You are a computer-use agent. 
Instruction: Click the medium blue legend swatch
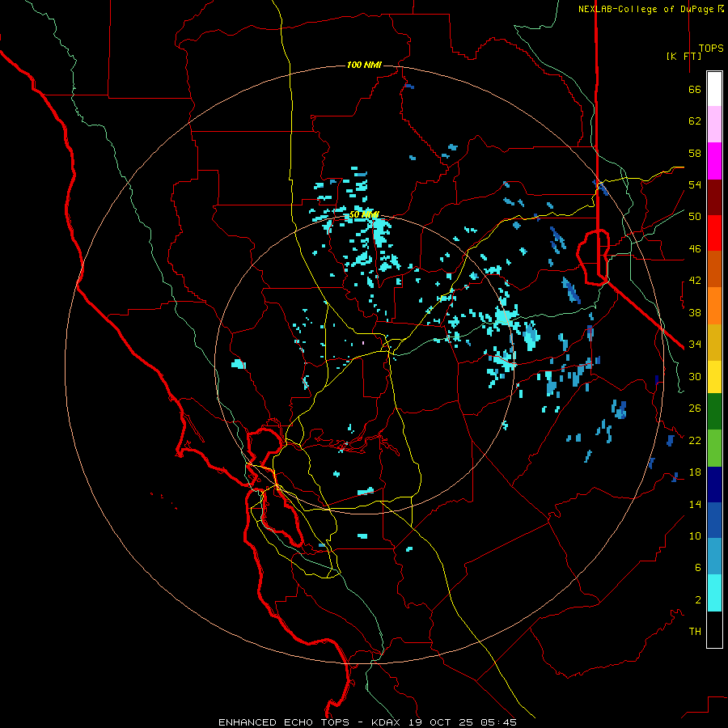[714, 520]
